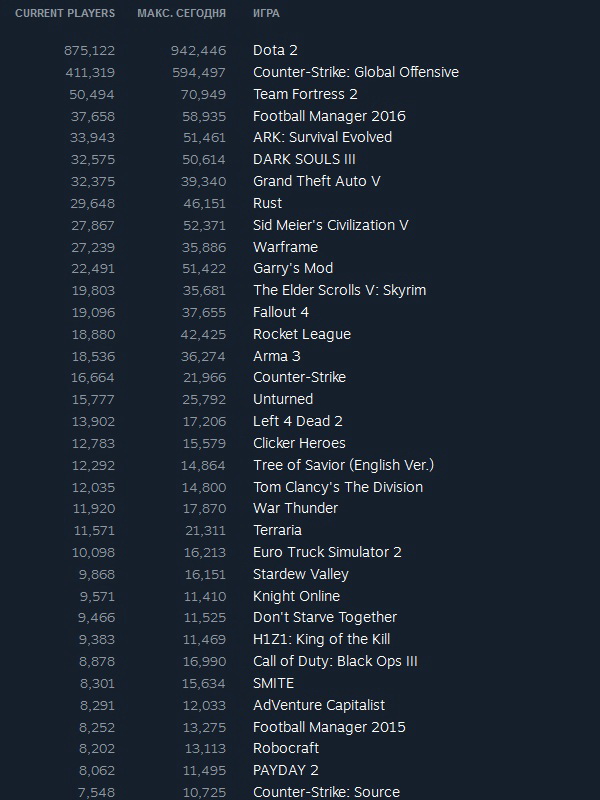600x800 pixels.
Task: Click the Stardew Valley link
Action: (x=301, y=574)
